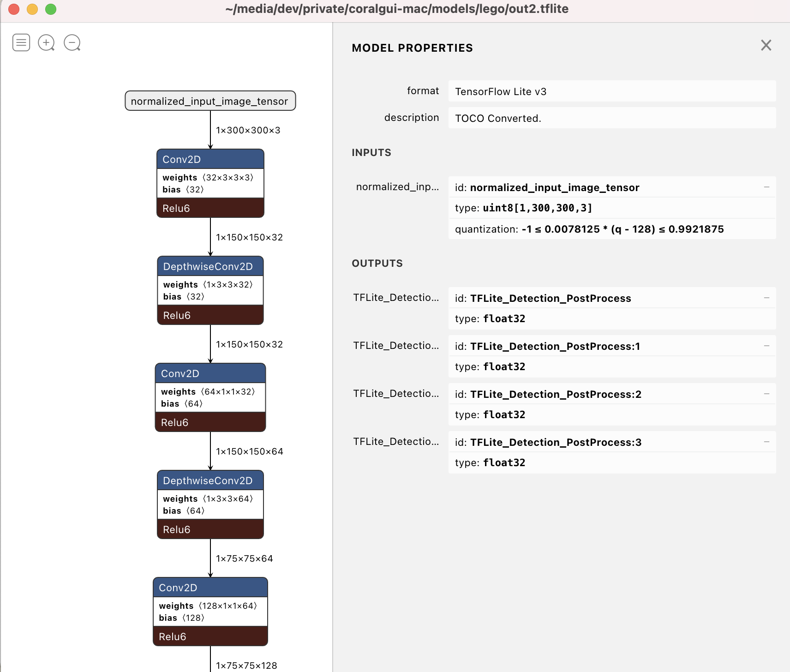Screen dimensions: 790x672
Task: Select the first Conv2D node header
Action: click(x=210, y=159)
